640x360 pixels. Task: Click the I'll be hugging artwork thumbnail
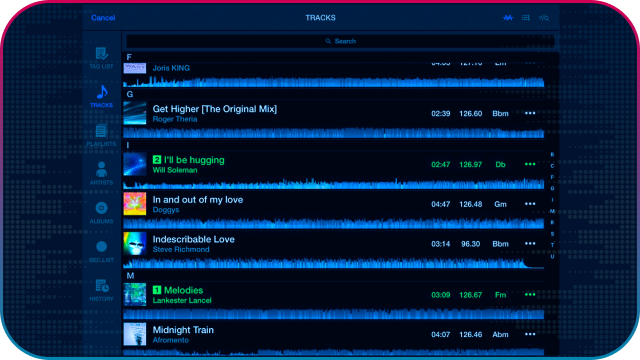[135, 164]
